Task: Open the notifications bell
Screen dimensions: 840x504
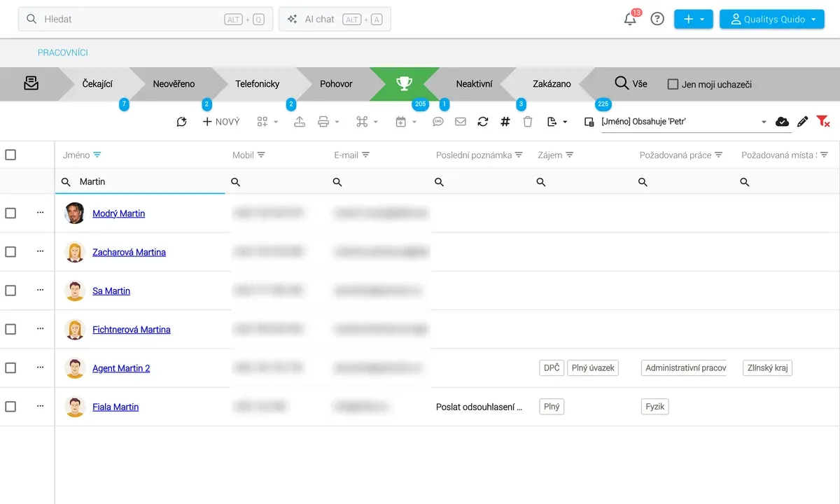Action: 630,20
